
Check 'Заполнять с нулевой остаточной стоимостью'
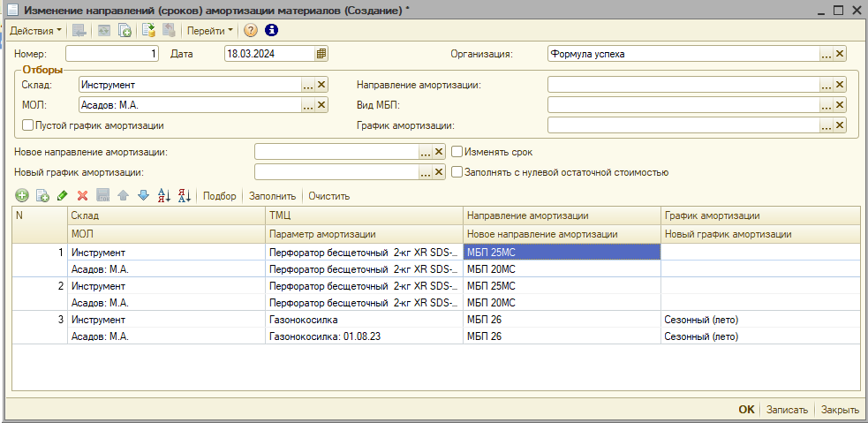pos(457,172)
